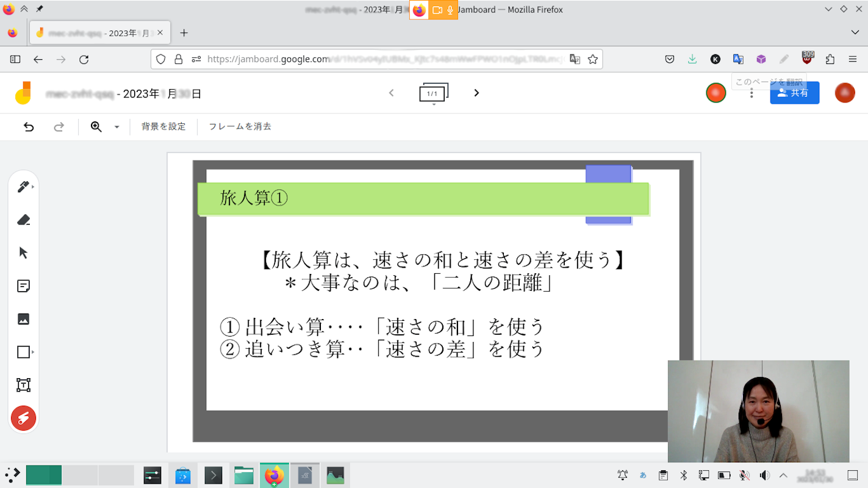This screenshot has width=868, height=488.
Task: Open the blue 共有 share button
Action: point(794,93)
